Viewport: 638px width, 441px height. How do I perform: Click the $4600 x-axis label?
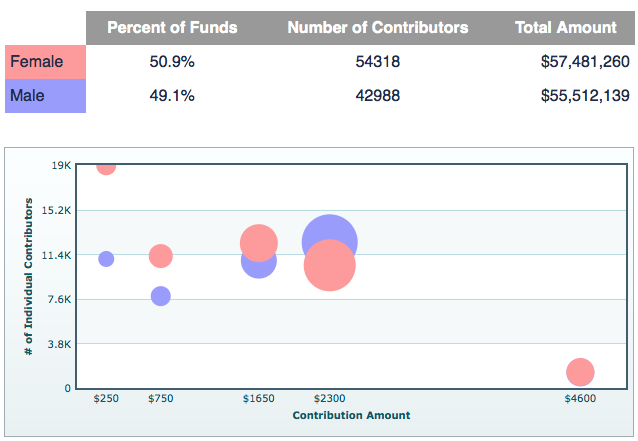click(579, 398)
